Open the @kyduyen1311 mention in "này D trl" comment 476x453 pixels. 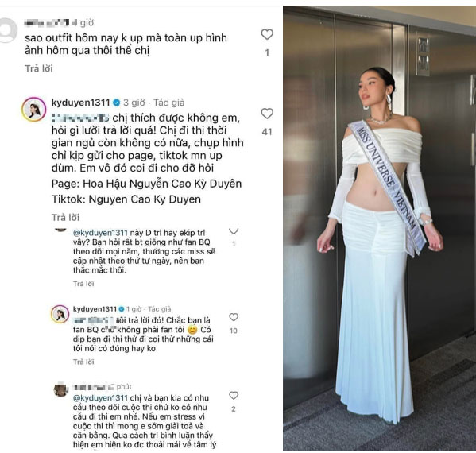coord(100,233)
